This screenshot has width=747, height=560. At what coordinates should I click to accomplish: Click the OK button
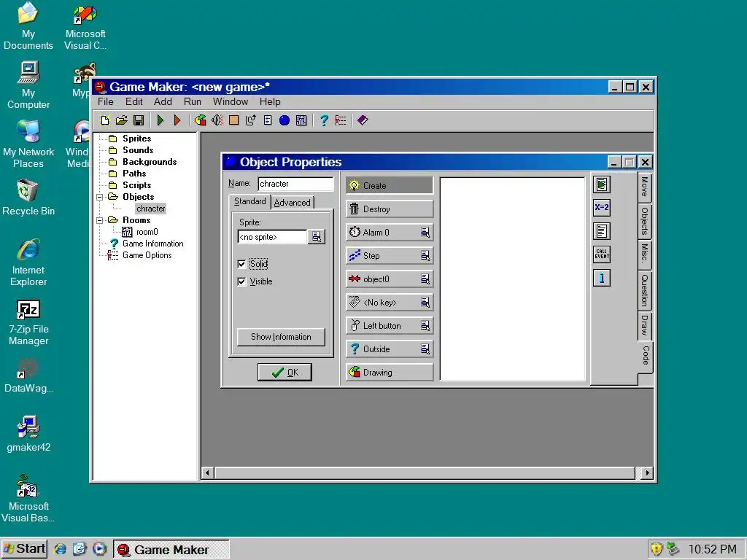pos(285,373)
